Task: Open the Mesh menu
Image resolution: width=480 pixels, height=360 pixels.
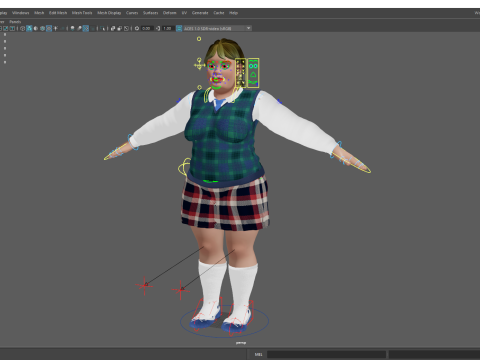Action: point(39,13)
